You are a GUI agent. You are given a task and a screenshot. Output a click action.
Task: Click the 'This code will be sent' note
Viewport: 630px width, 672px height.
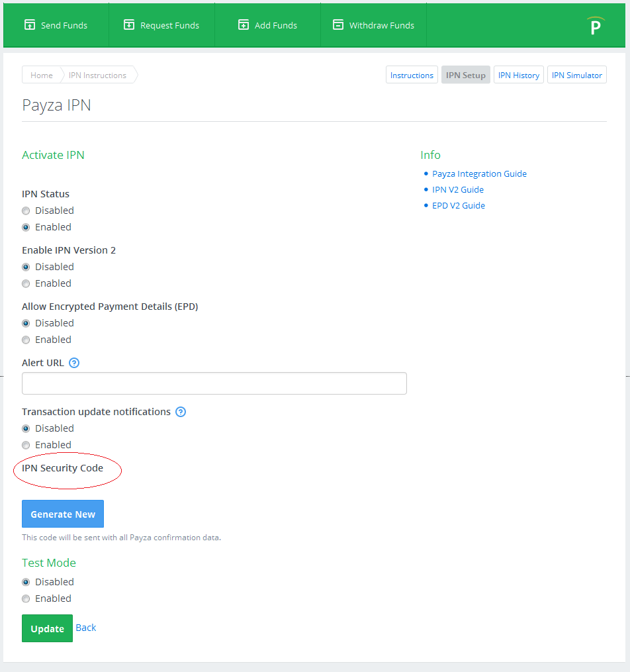122,538
